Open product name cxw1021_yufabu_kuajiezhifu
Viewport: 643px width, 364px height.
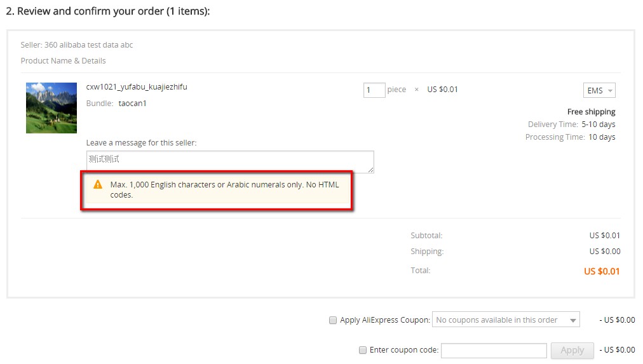(x=137, y=87)
